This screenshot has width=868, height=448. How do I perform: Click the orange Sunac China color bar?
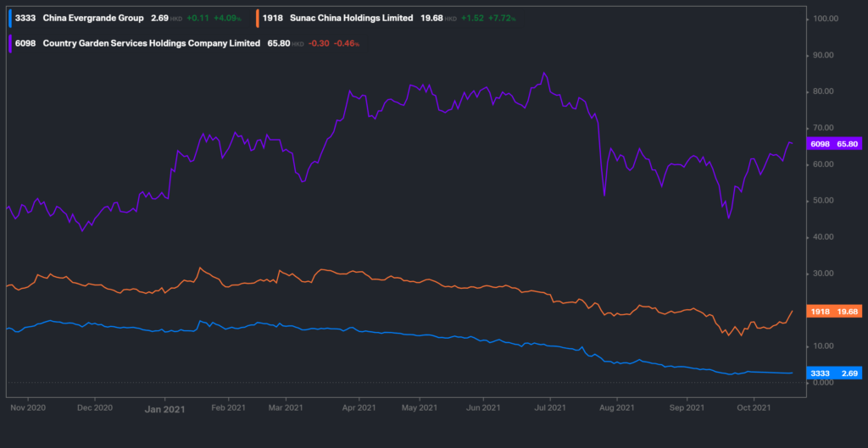pyautogui.click(x=258, y=19)
